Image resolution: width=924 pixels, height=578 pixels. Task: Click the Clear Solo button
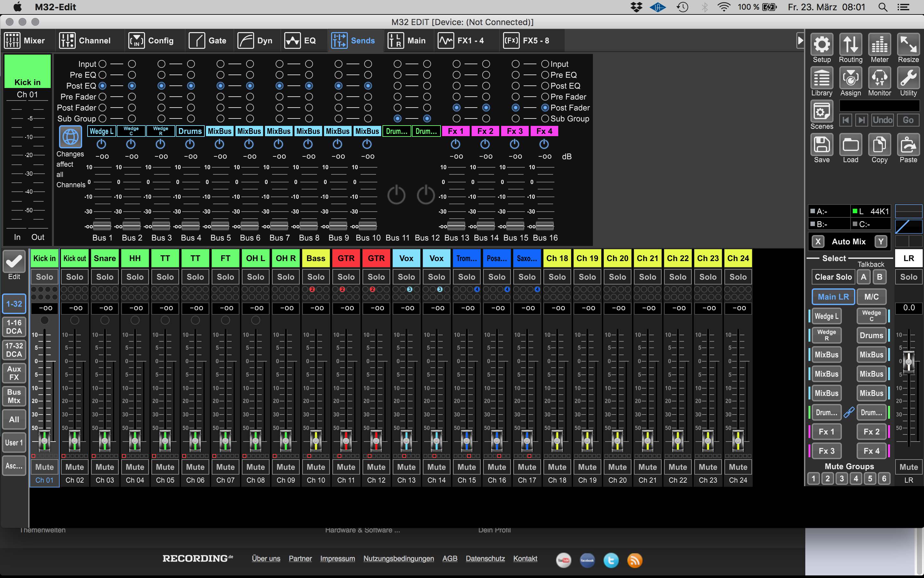pyautogui.click(x=833, y=277)
